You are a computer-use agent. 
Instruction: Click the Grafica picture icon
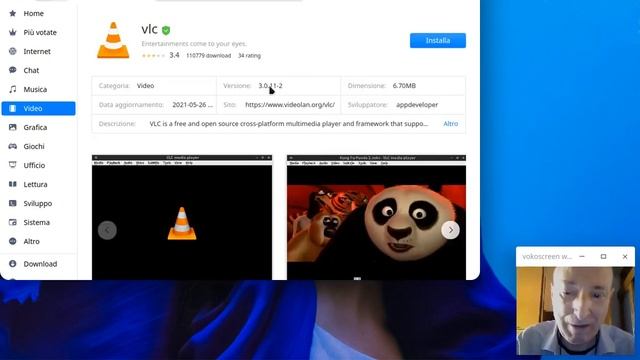coord(13,127)
